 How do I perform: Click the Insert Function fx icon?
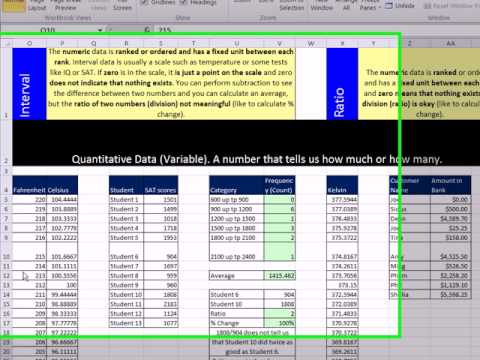pyautogui.click(x=147, y=30)
